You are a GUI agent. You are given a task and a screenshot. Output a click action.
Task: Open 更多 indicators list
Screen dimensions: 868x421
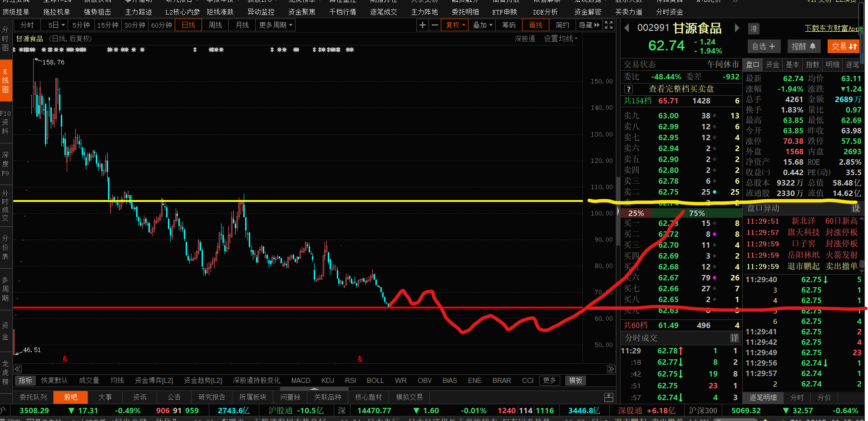point(549,381)
